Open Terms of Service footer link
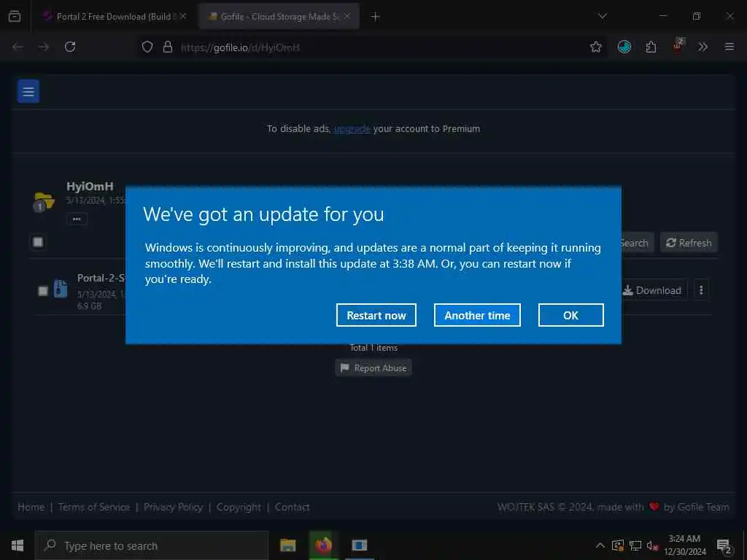Viewport: 747px width, 560px height. coord(94,507)
